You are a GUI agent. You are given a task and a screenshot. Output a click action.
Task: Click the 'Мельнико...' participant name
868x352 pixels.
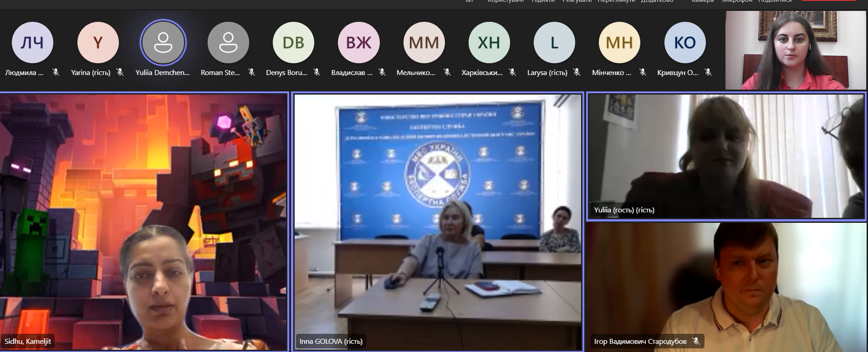(x=416, y=72)
